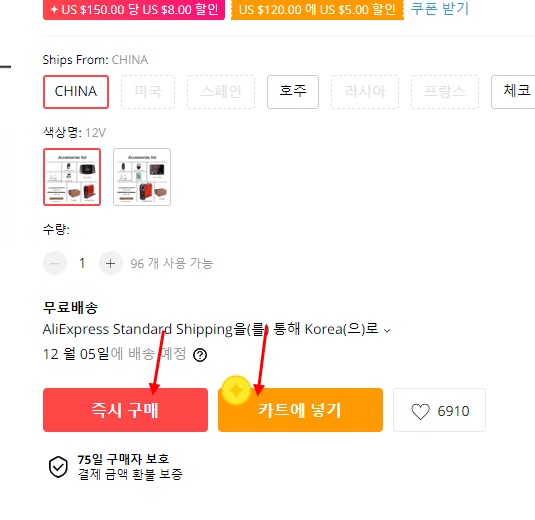Select 체코 as shipping origin
This screenshot has height=520, width=535.
pos(513,92)
